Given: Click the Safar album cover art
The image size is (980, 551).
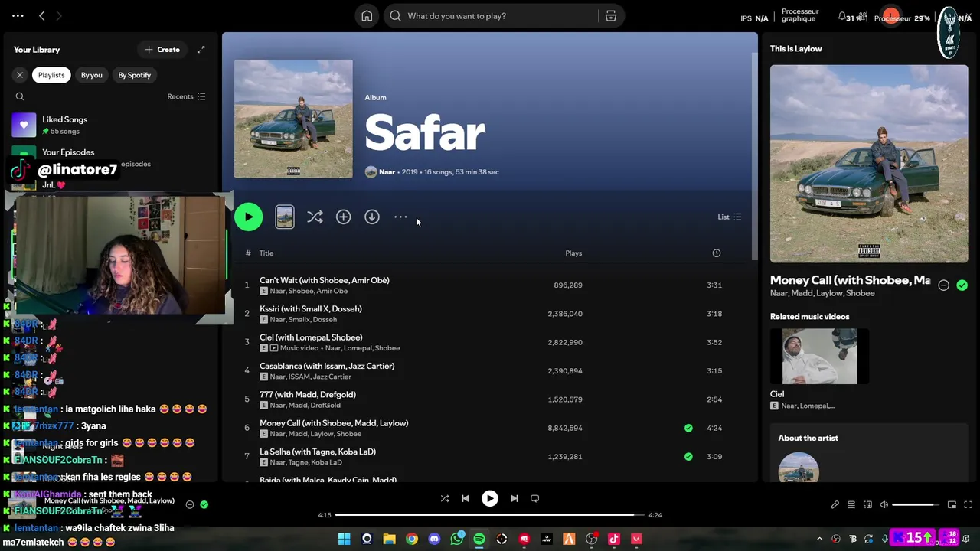Looking at the screenshot, I should point(293,119).
